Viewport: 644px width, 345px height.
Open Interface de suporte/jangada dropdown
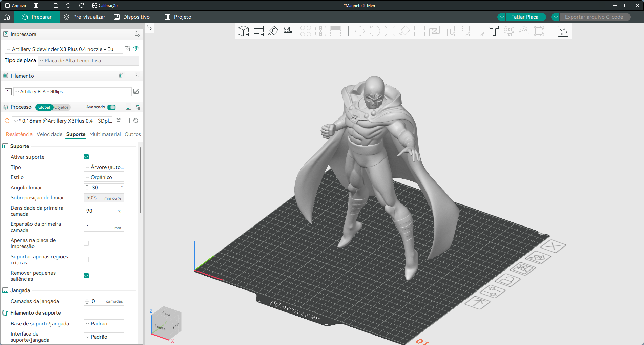pos(104,337)
